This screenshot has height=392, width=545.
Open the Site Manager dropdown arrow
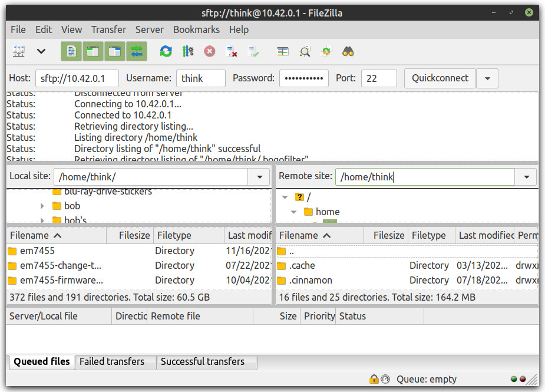click(41, 51)
